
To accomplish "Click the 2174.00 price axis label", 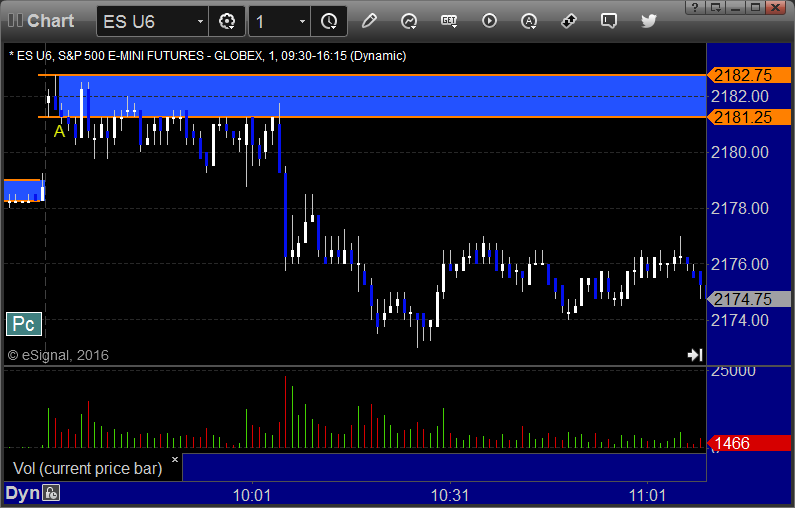I will coord(740,320).
